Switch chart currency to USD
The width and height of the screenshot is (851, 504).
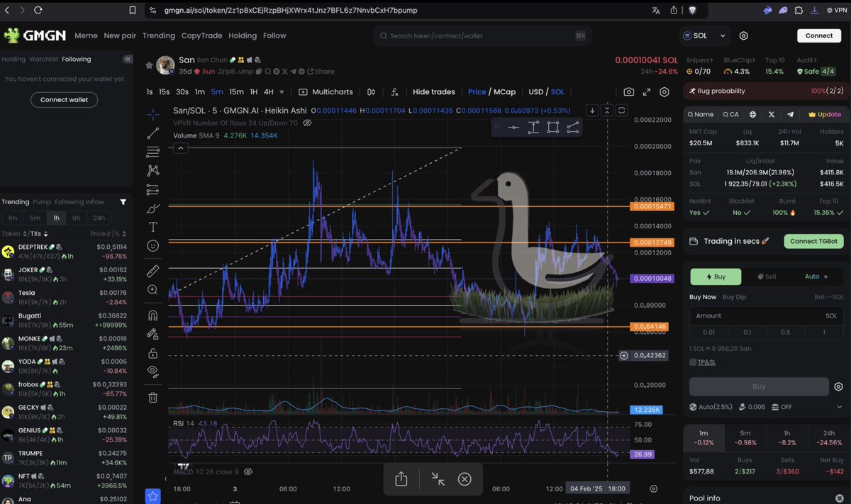(535, 92)
